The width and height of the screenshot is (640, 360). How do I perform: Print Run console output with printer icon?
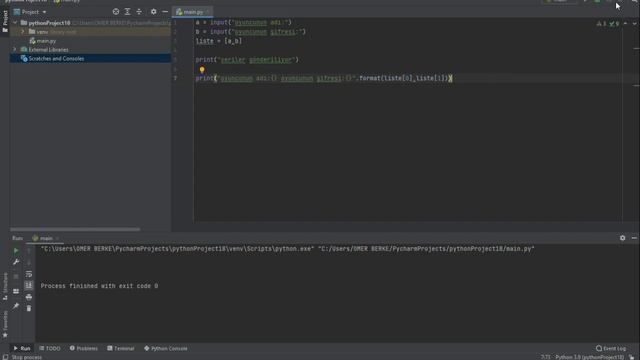point(29,297)
